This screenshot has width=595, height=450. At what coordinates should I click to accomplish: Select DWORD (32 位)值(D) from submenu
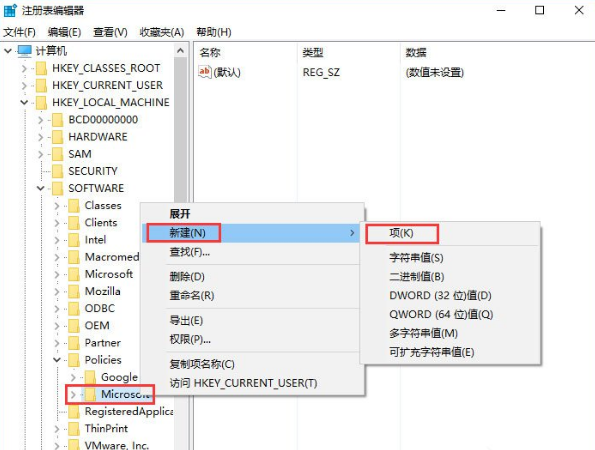[x=440, y=295]
